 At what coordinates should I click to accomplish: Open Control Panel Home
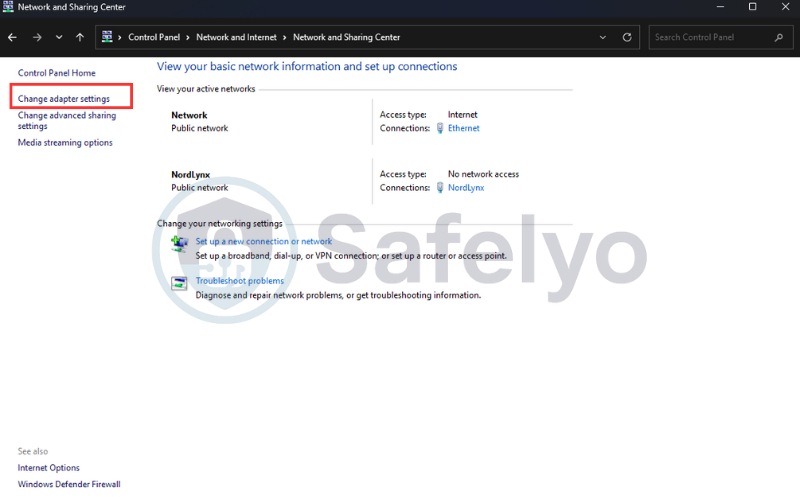(x=57, y=73)
